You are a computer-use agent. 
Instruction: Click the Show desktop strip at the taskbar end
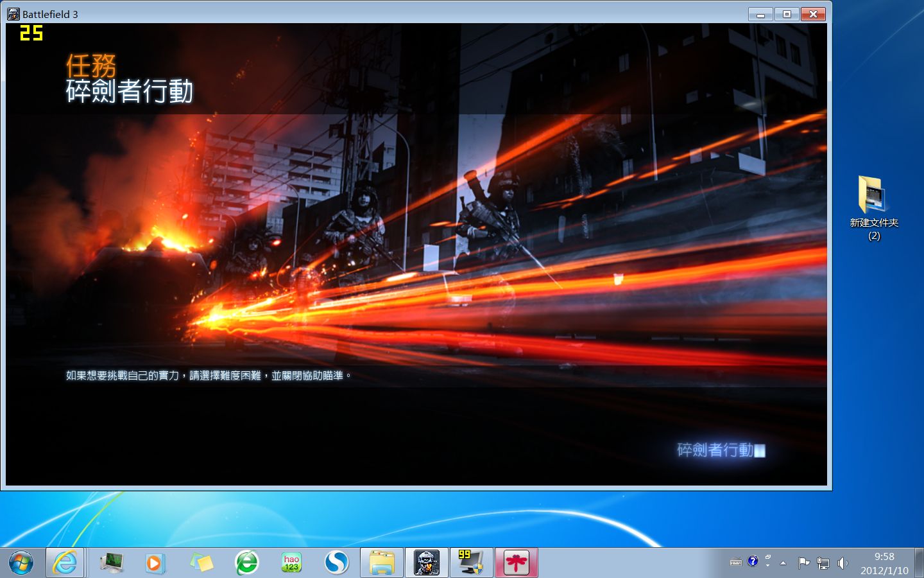tap(919, 563)
